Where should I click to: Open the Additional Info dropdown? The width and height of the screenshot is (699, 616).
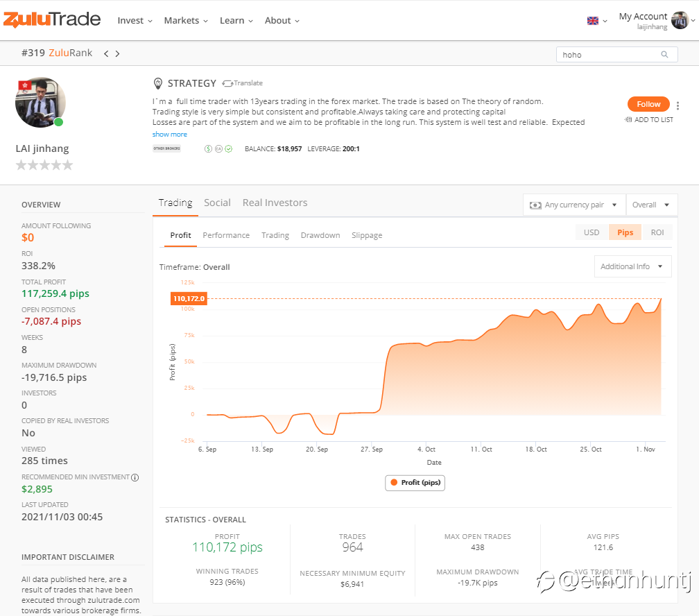(x=632, y=266)
